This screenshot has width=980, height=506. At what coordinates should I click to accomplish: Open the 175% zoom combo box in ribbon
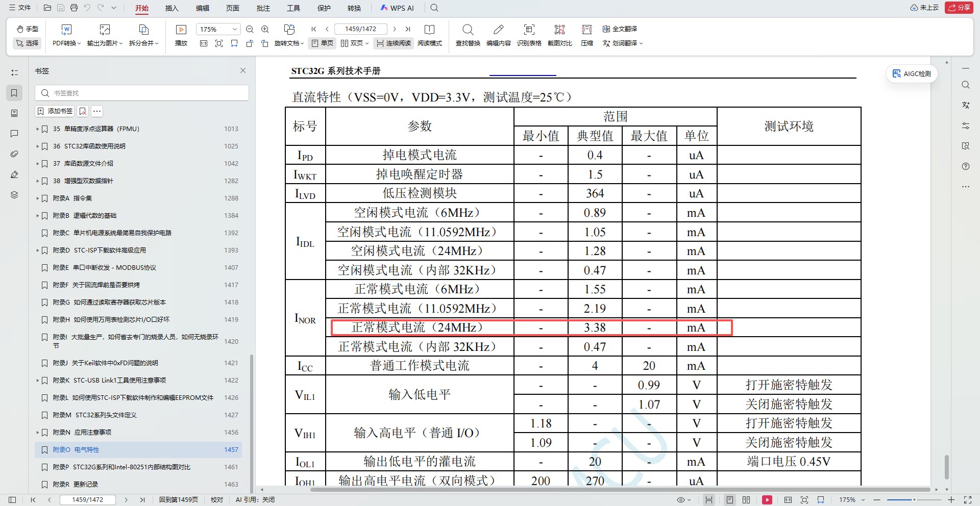(x=218, y=29)
